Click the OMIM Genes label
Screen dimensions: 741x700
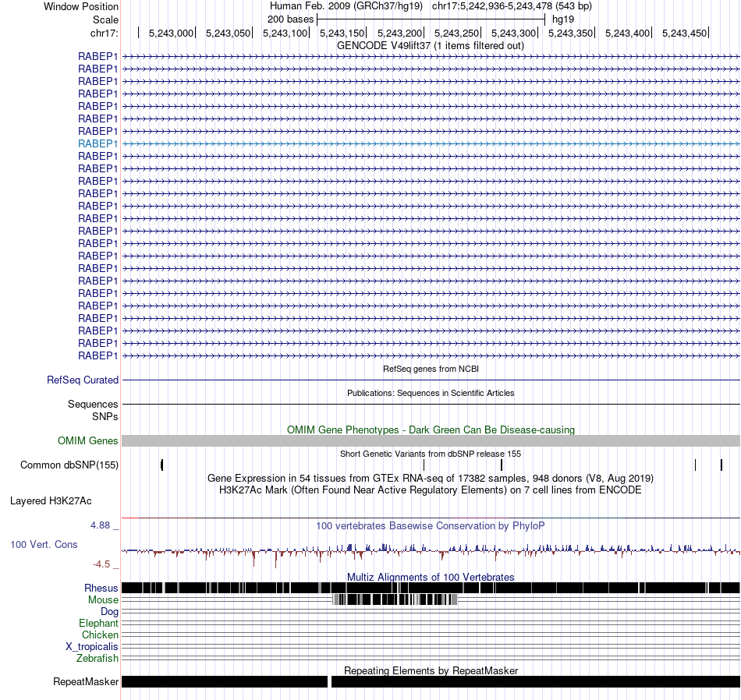point(88,440)
